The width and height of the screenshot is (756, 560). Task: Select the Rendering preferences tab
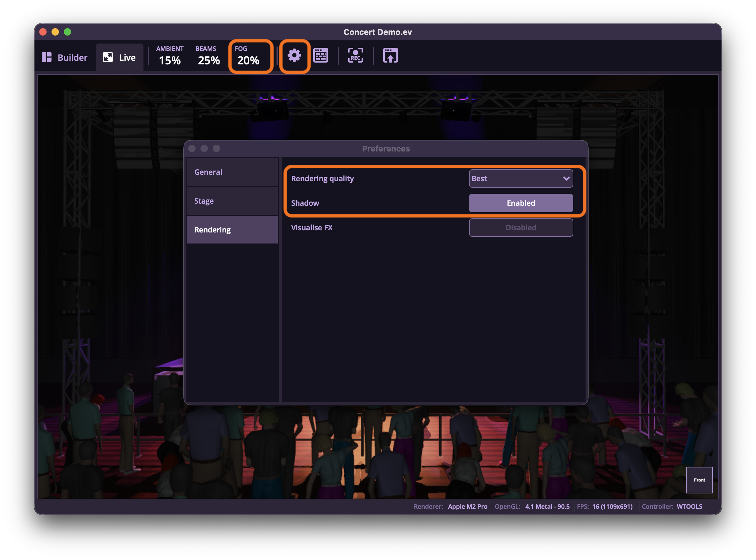[232, 230]
